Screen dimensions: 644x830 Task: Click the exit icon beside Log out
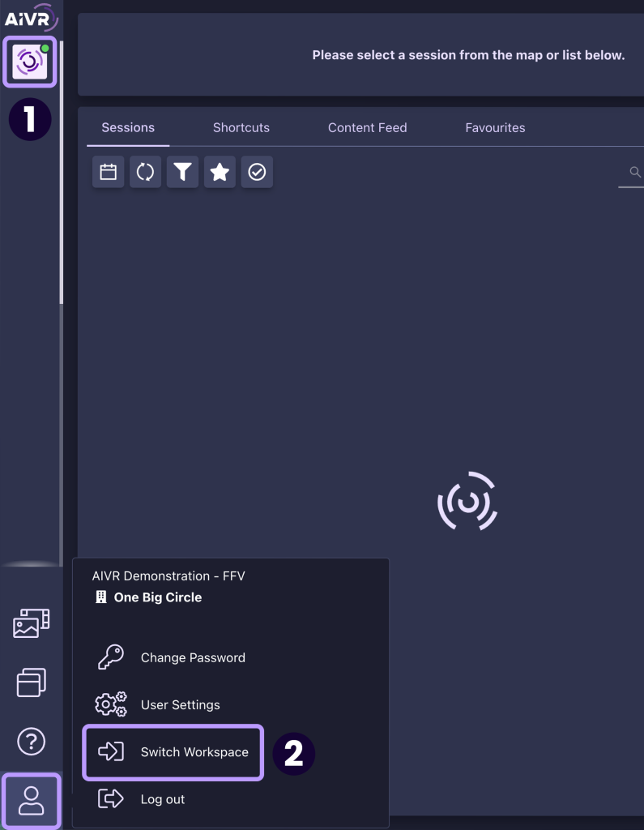(x=111, y=798)
